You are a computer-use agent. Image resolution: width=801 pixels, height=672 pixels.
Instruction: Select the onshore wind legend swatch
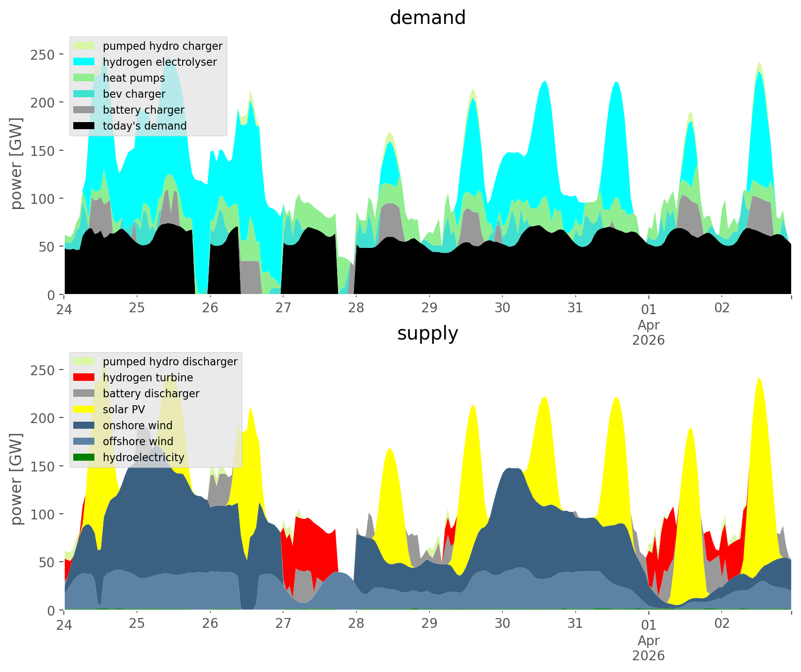[84, 425]
